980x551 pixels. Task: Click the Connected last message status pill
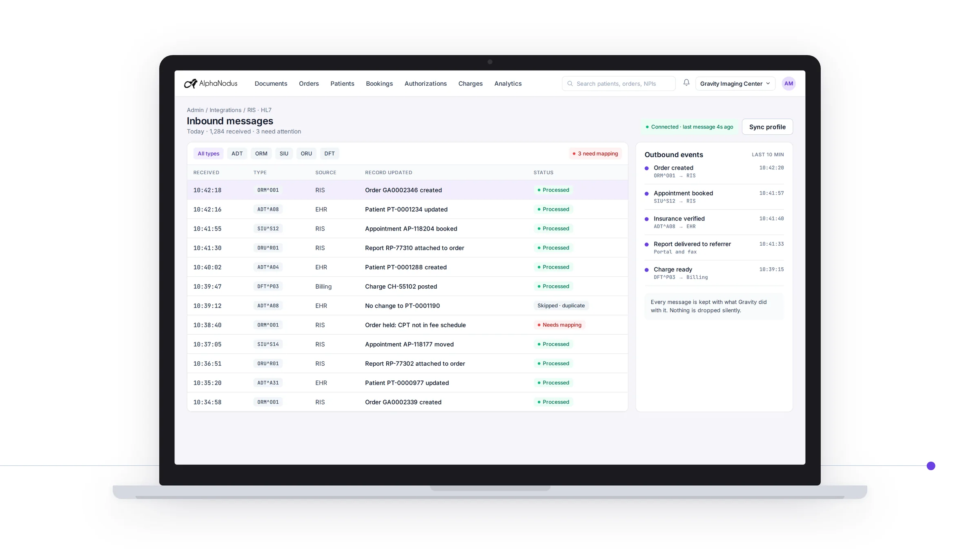tap(689, 127)
